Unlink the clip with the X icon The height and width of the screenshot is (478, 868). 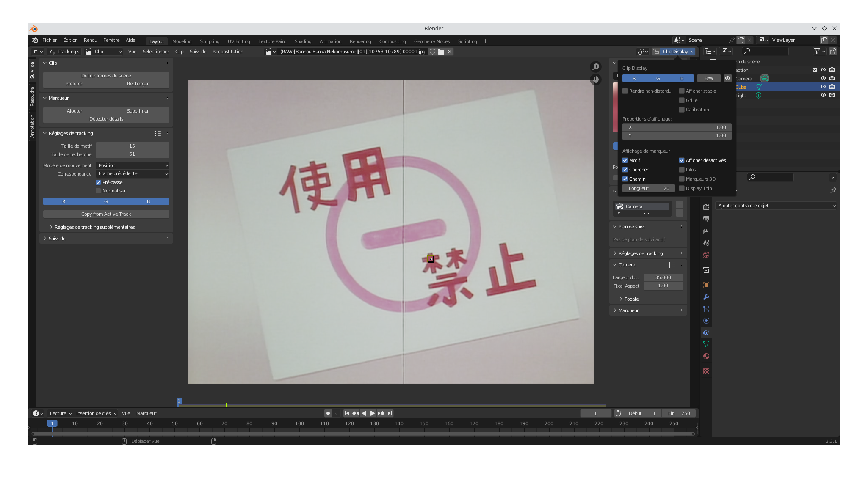450,52
